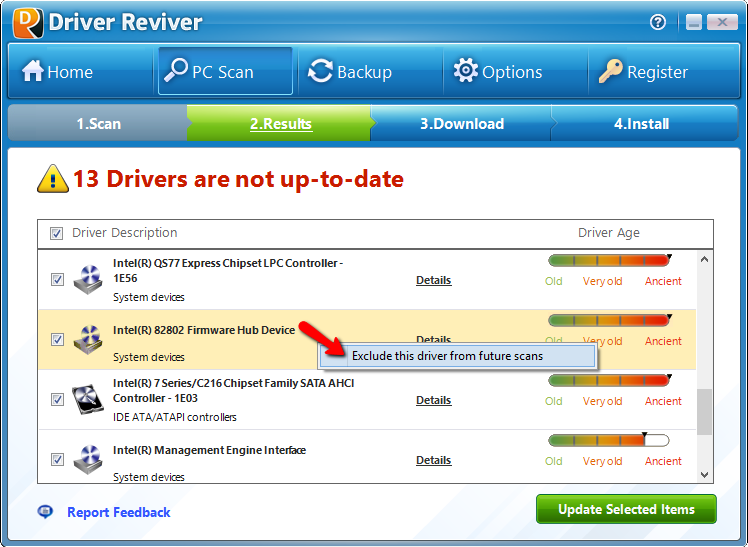Click the SATA AHCI Controller driver age bar
This screenshot has width=748, height=547.
609,381
